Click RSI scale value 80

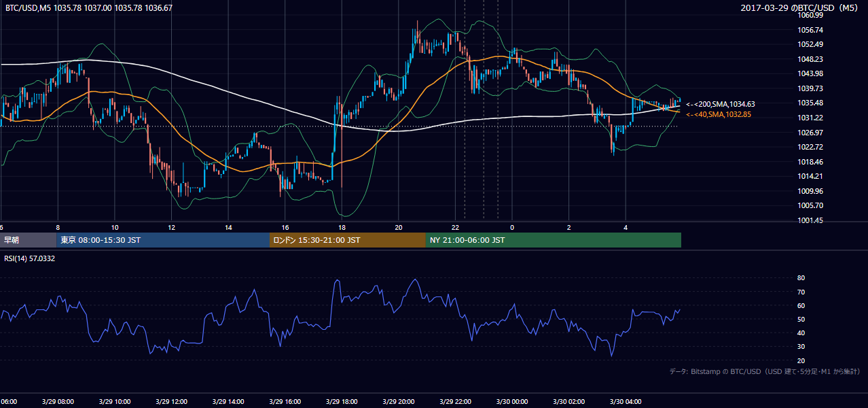pos(801,278)
